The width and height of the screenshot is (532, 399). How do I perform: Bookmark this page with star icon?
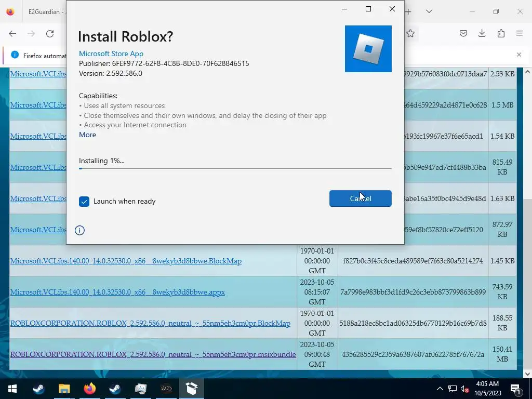tap(410, 33)
